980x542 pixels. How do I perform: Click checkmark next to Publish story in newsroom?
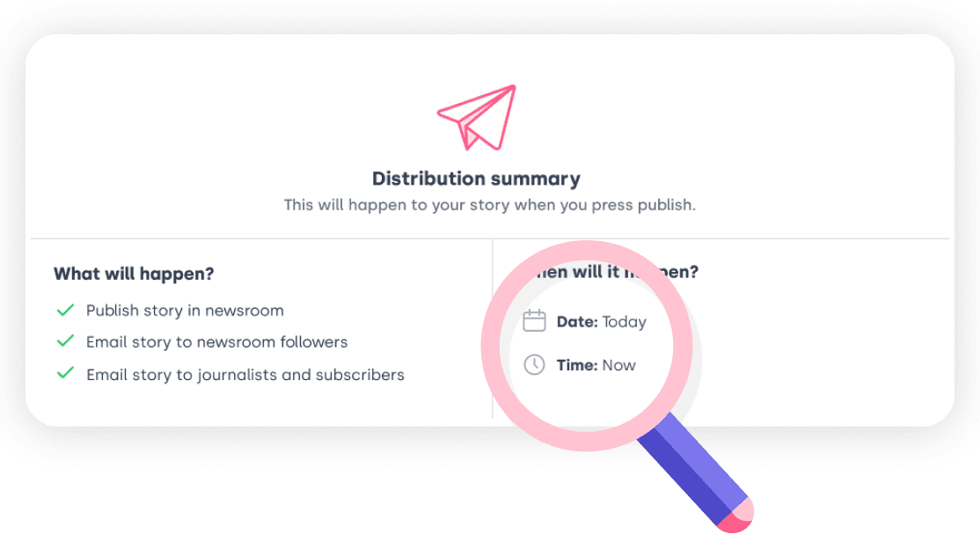click(x=65, y=310)
